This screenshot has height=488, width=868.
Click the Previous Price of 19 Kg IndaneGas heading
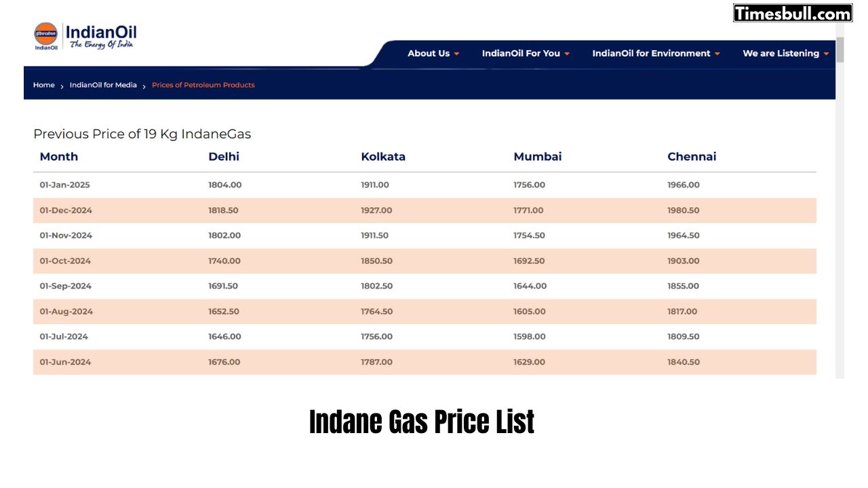coord(142,134)
